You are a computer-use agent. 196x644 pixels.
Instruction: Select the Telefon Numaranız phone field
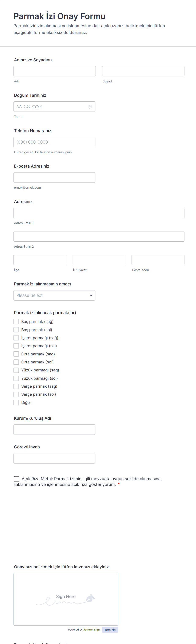pyautogui.click(x=54, y=142)
